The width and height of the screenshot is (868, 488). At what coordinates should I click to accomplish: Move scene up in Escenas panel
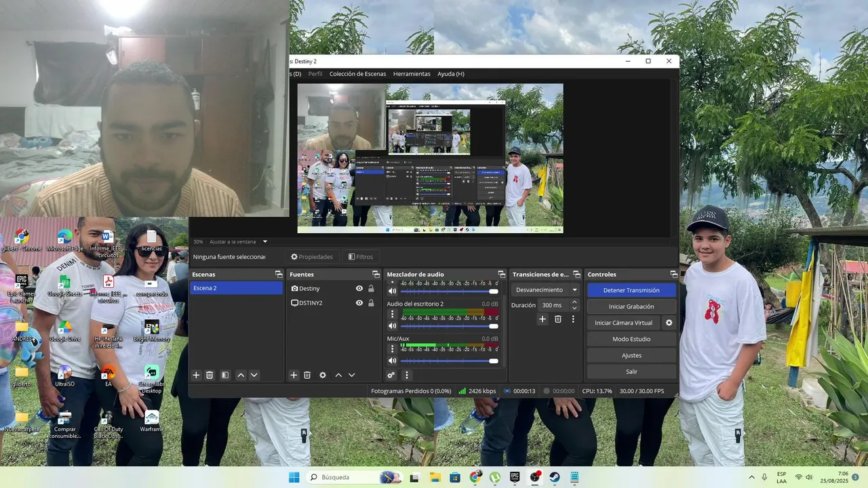pos(241,375)
